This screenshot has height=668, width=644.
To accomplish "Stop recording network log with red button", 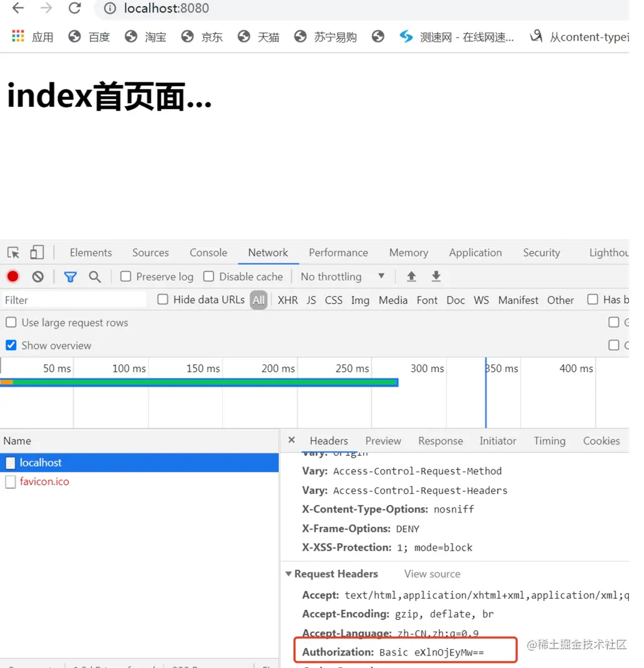I will [12, 277].
